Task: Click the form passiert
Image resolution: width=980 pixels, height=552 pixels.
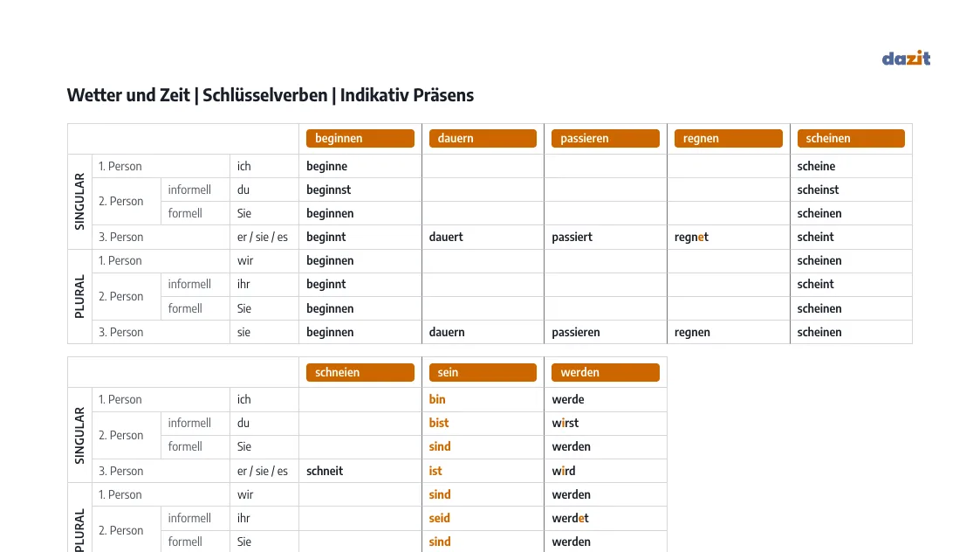Action: coord(572,238)
